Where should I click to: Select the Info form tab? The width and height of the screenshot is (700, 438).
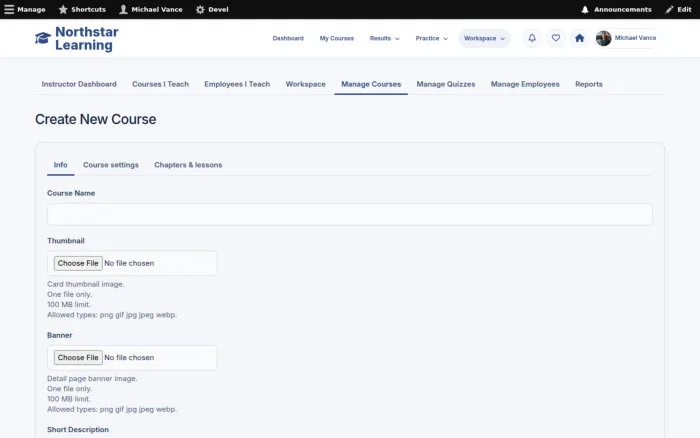pos(61,165)
